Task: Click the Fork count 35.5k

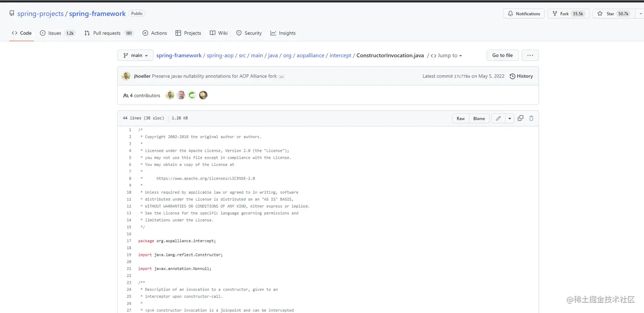Action: [578, 14]
